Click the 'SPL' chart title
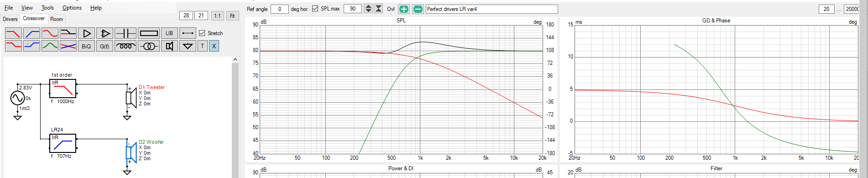Screen dimensions: 868x178 coord(401,21)
